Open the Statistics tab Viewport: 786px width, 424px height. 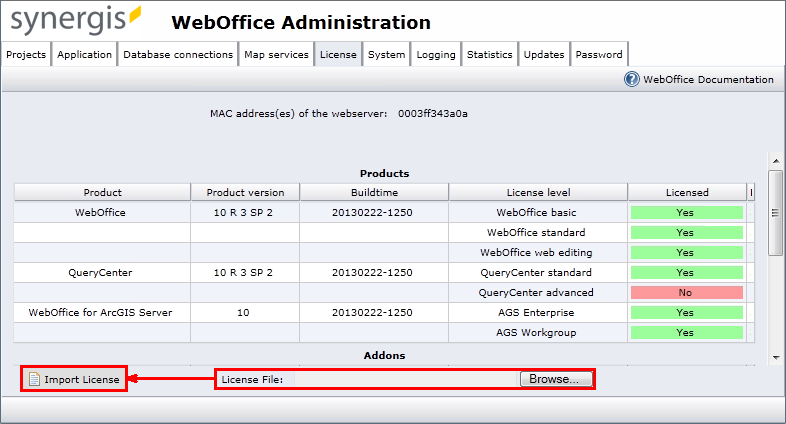490,55
